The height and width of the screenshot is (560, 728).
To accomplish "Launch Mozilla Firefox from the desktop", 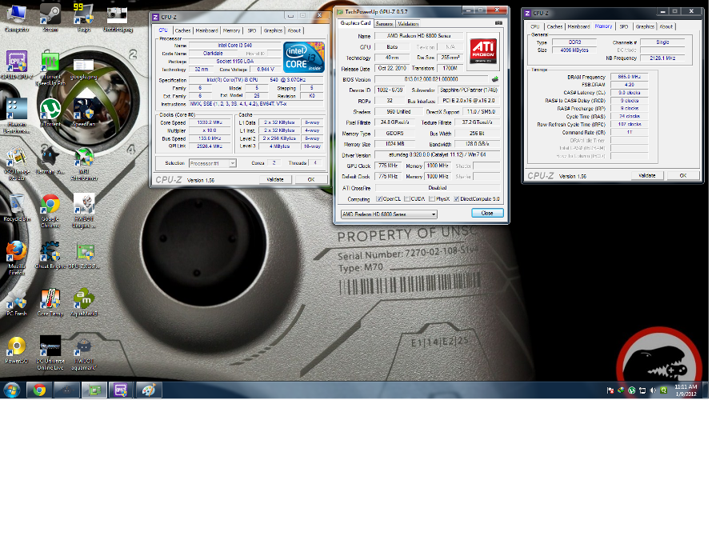I will 17,258.
